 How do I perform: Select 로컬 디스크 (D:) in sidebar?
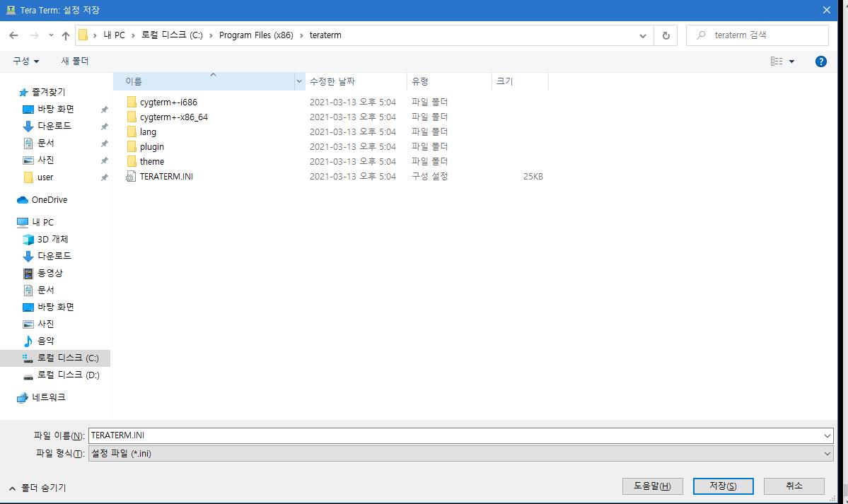[68, 375]
